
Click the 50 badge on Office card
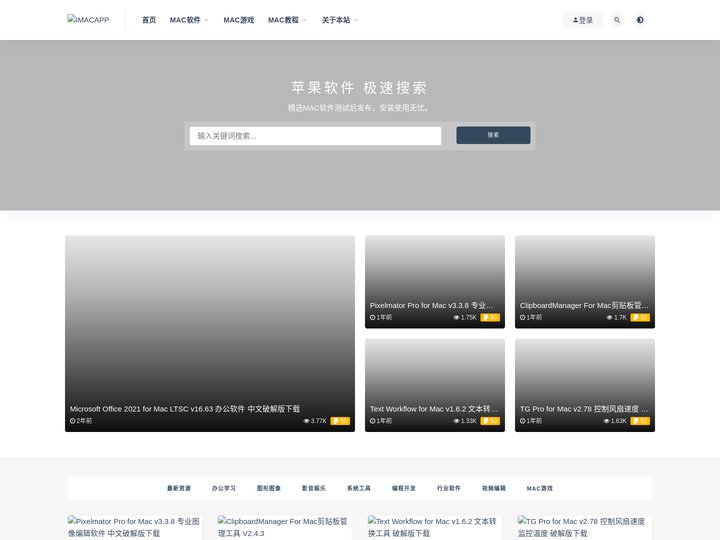coord(340,421)
